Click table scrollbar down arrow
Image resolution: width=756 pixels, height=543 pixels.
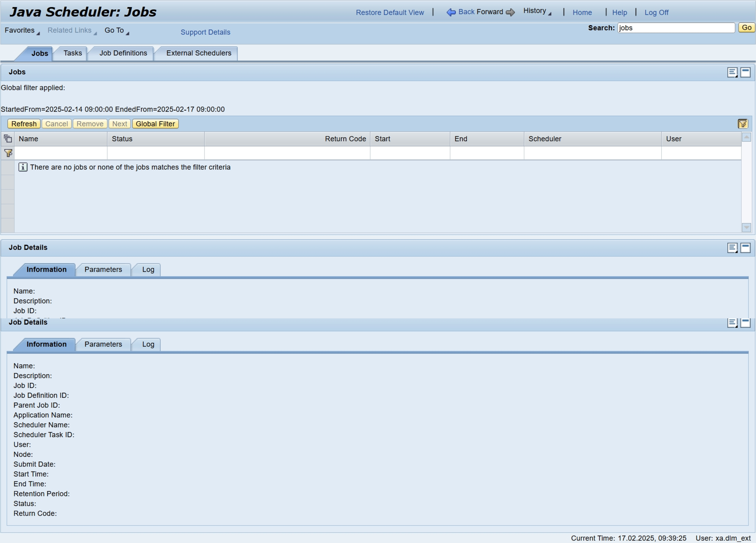[746, 228]
